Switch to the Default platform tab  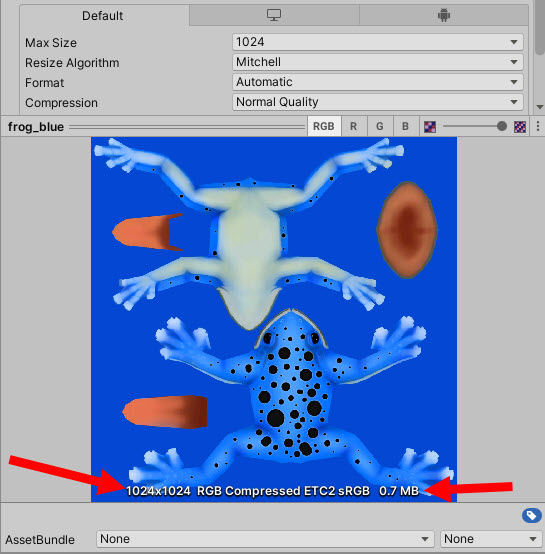click(104, 16)
